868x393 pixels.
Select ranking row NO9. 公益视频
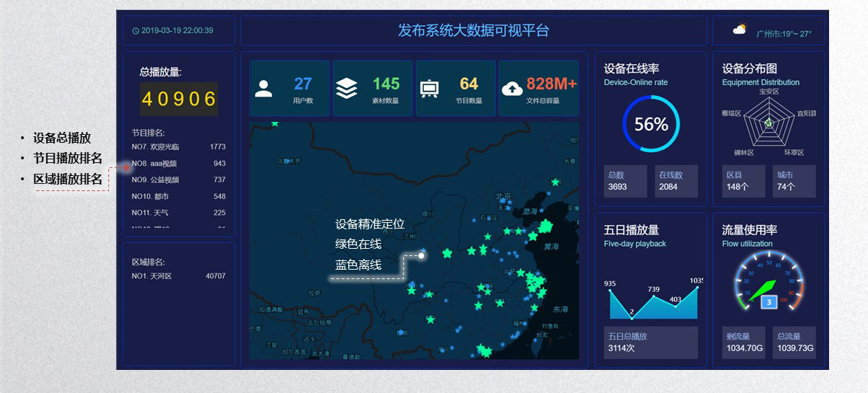[x=179, y=180]
